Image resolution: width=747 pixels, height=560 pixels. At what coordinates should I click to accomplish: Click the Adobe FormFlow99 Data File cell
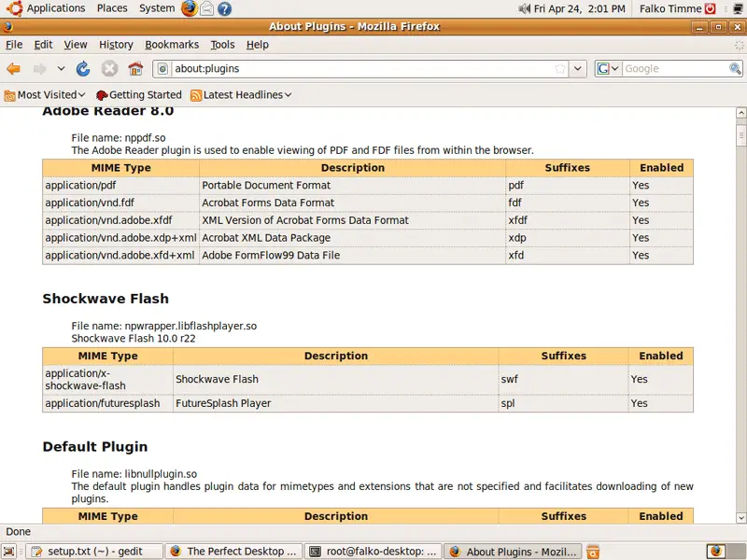(353, 256)
